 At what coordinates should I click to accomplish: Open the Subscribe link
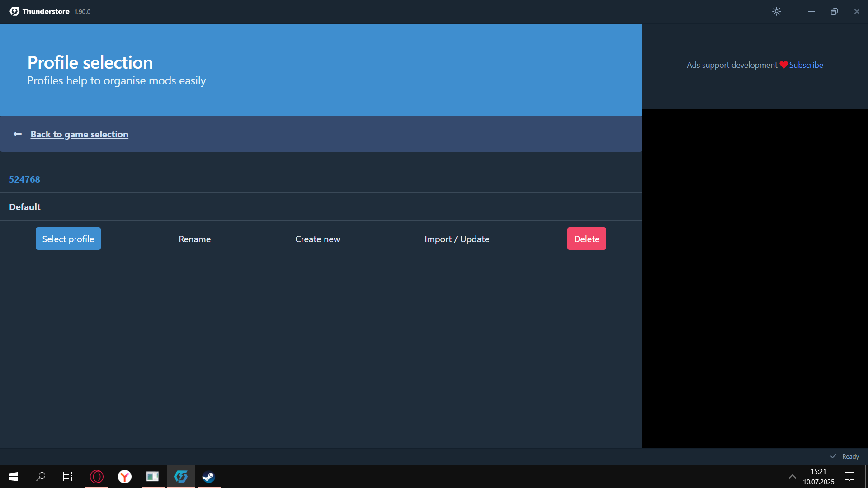(x=806, y=65)
